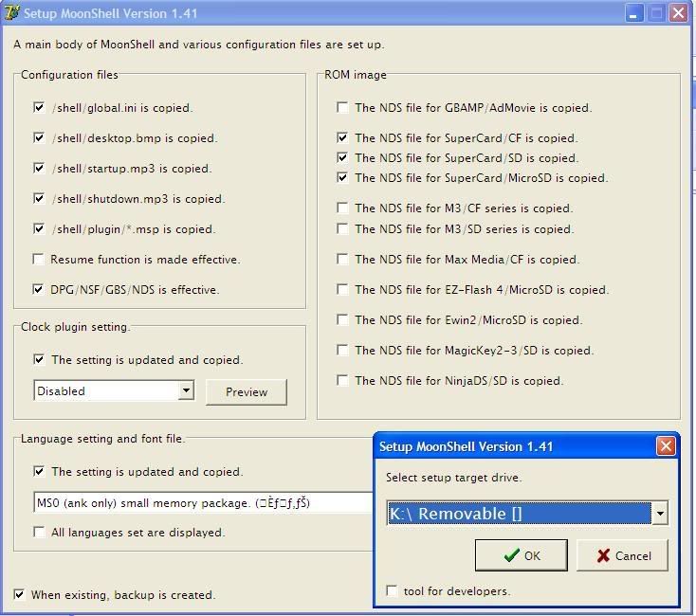Check NDS file for Ewin2/MicroSD
This screenshot has height=616, width=696.
[342, 319]
